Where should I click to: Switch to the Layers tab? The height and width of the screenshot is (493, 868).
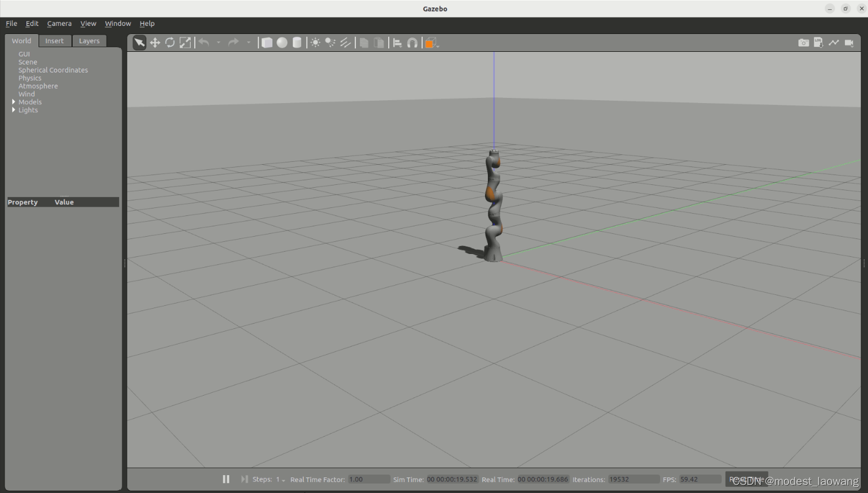point(89,41)
